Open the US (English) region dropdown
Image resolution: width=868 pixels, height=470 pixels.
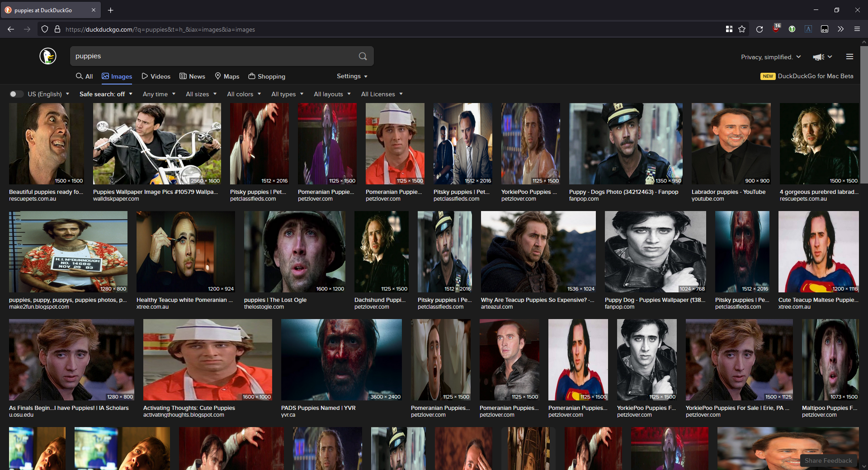pos(48,94)
